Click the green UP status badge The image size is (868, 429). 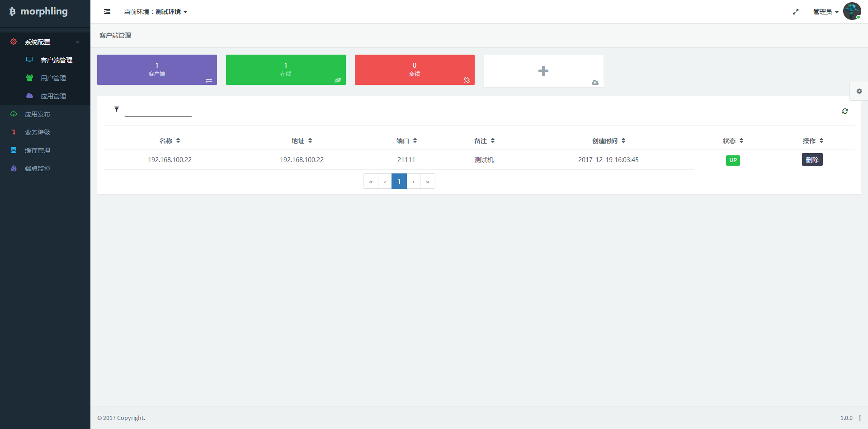tap(733, 160)
